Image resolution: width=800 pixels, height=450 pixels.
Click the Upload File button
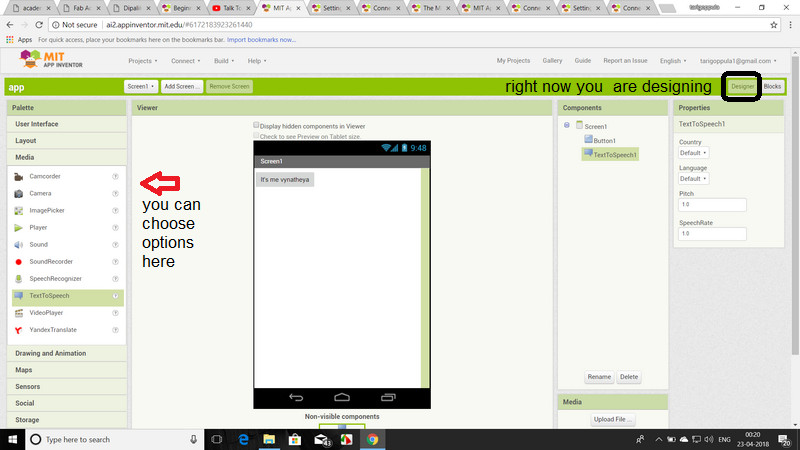[612, 419]
